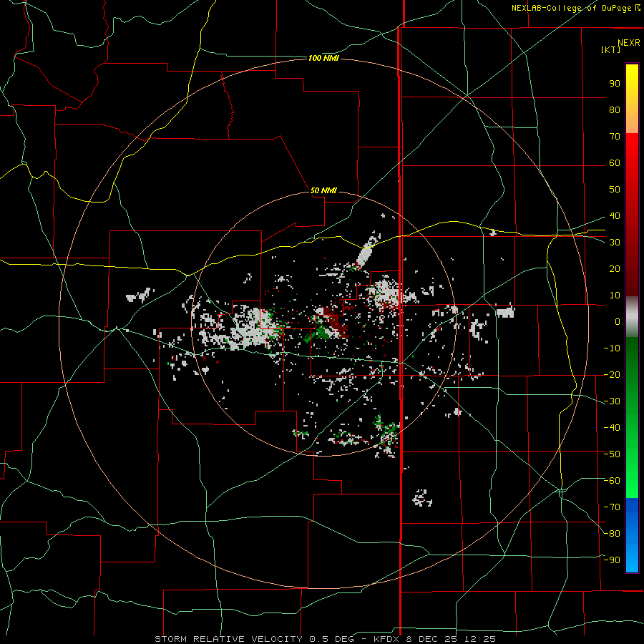Select the positive 50 scale label
Screen dimensions: 644x644
click(615, 190)
